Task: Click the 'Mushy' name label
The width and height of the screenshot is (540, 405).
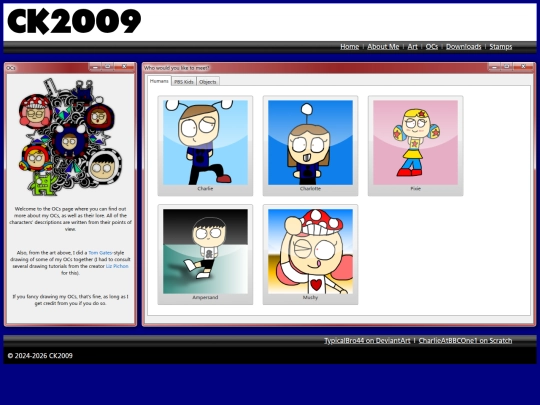Action: pyautogui.click(x=310, y=297)
